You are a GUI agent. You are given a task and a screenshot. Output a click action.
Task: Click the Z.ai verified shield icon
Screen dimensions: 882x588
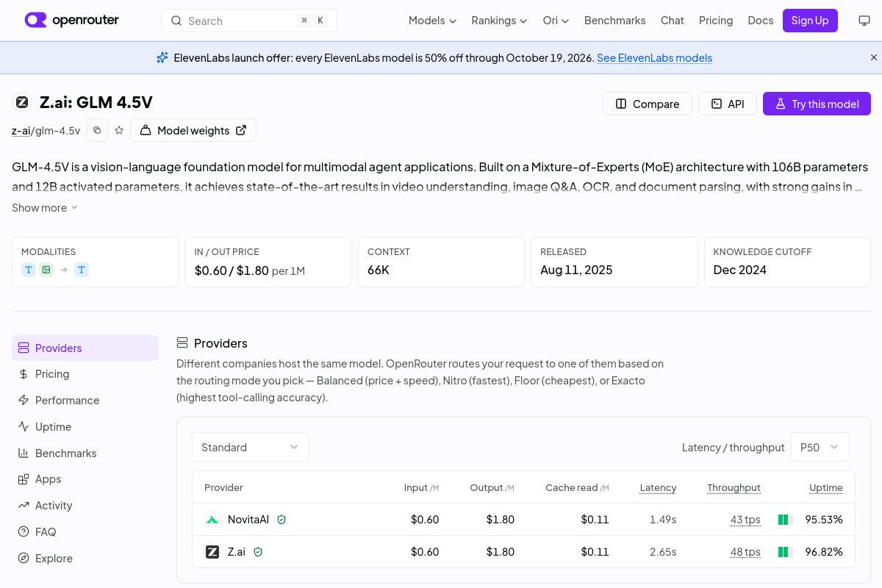point(258,552)
